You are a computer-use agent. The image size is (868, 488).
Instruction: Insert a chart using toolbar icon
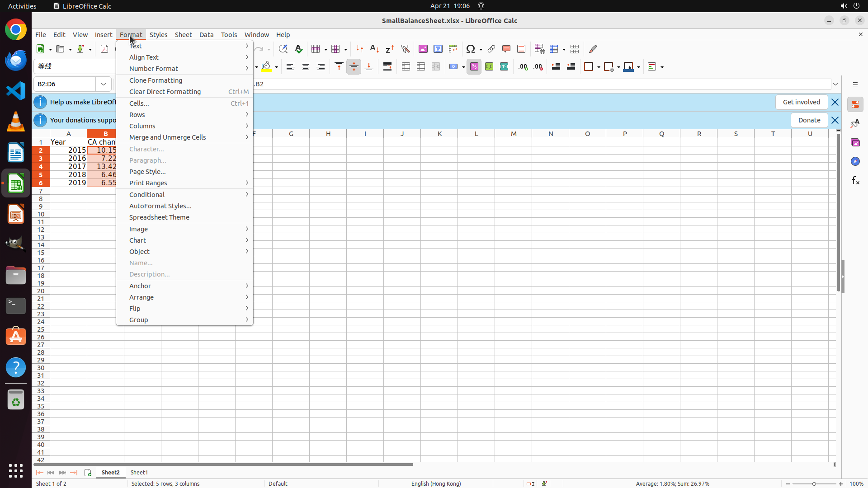[x=438, y=49]
